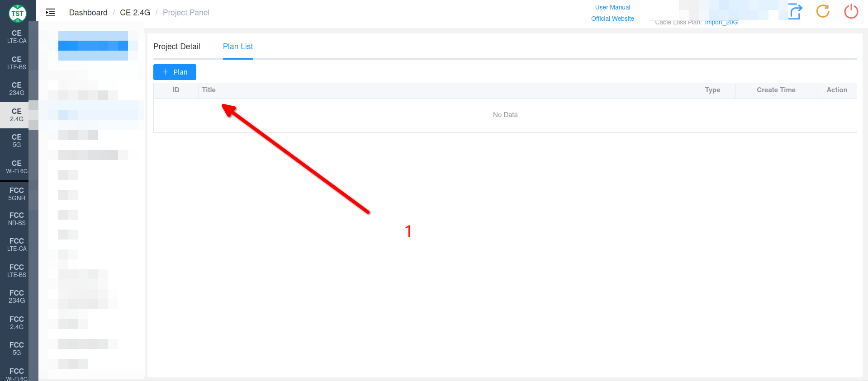Click the orange refresh icon
The height and width of the screenshot is (381, 868).
[823, 11]
